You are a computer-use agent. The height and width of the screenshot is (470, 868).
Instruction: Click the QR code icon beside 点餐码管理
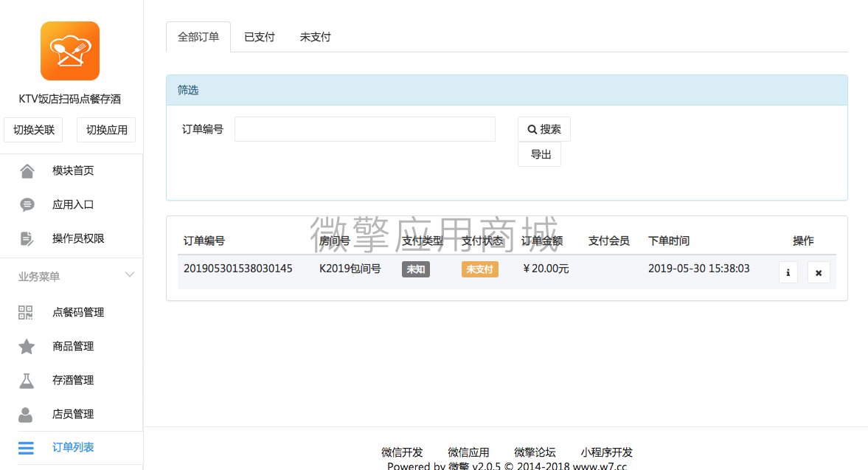click(26, 313)
